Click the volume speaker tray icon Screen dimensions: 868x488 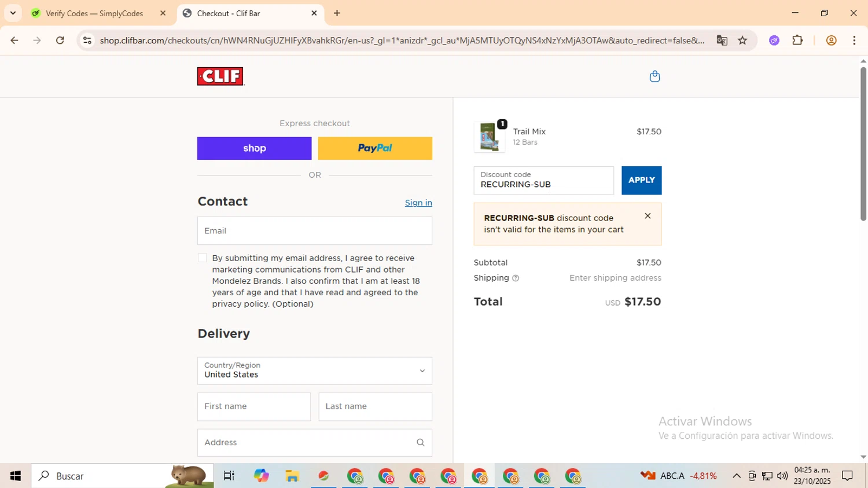[x=782, y=476]
